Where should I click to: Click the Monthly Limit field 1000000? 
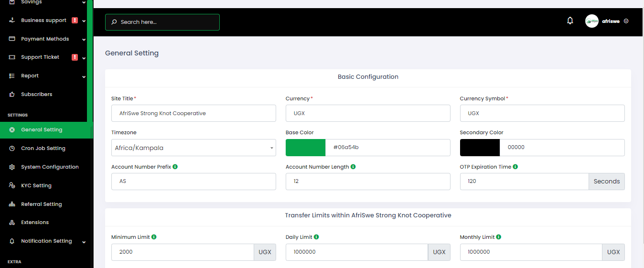tap(531, 252)
